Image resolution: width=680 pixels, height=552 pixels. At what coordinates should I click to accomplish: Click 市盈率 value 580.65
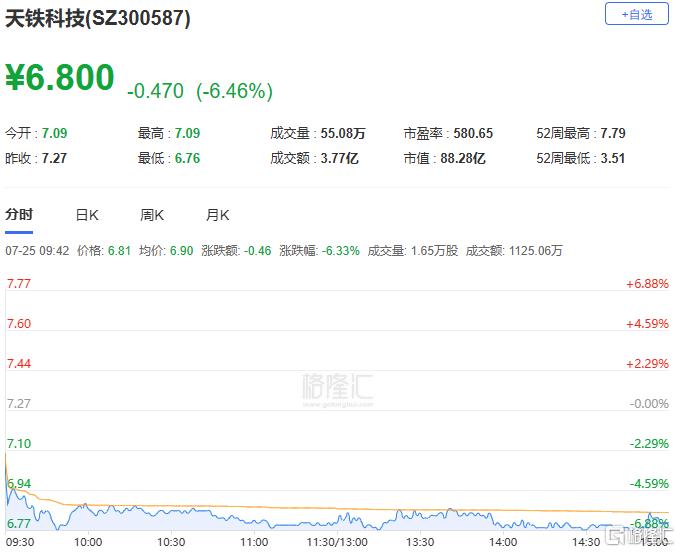[x=473, y=133]
